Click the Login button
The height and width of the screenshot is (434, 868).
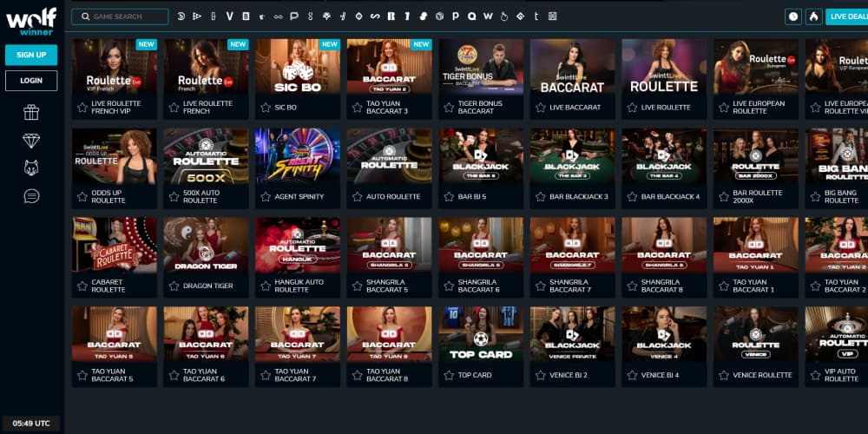[x=31, y=80]
